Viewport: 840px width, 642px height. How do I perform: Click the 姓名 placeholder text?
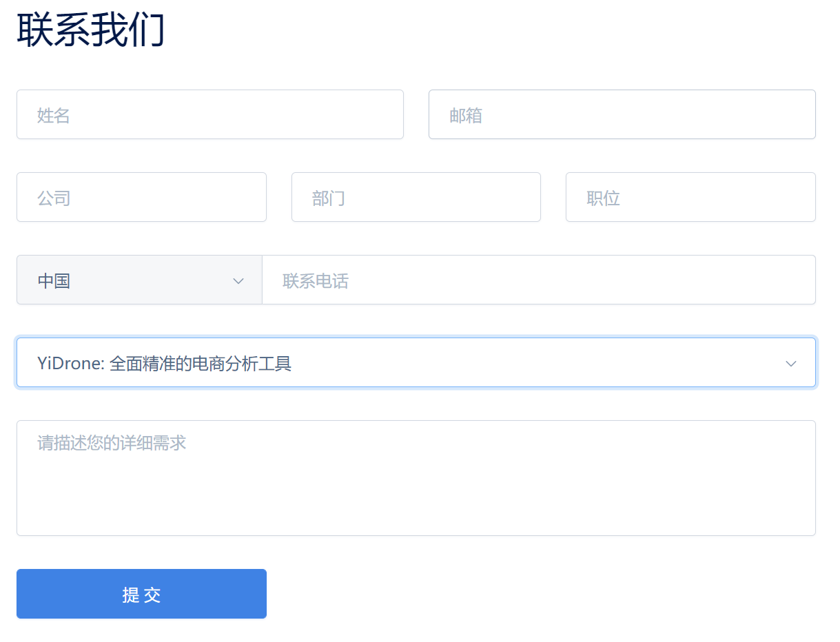coord(53,115)
